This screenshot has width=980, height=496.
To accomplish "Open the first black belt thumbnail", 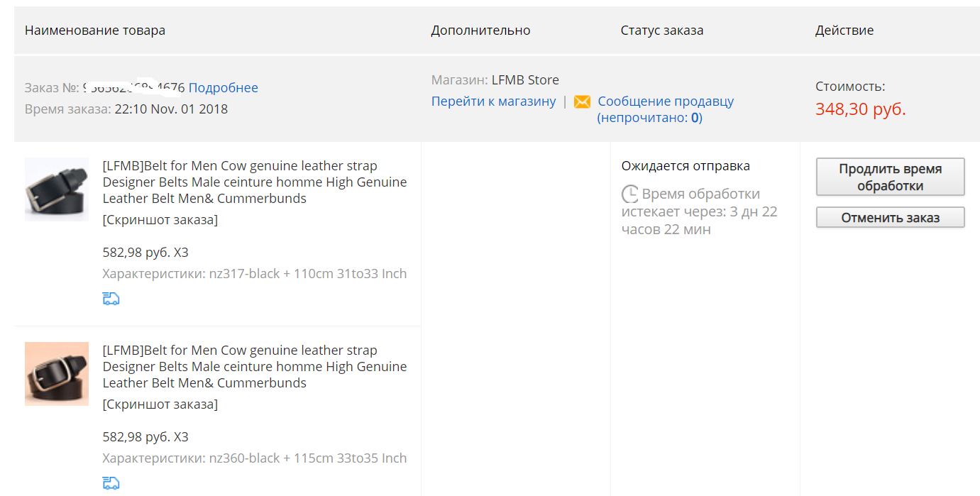I will [x=57, y=189].
